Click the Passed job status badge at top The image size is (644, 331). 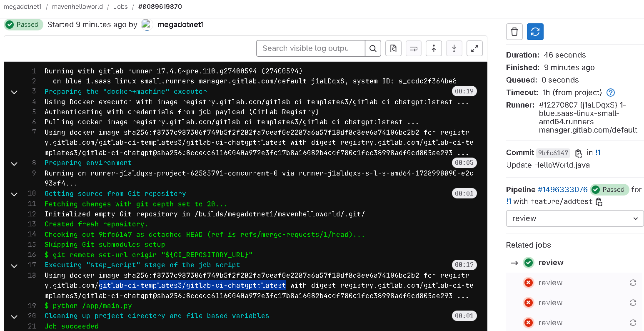point(24,25)
